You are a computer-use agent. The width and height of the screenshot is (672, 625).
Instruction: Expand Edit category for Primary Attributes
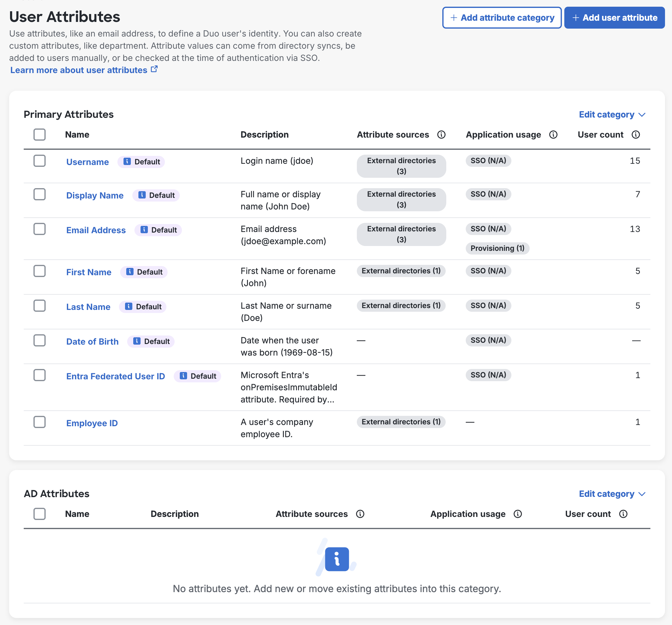click(612, 115)
